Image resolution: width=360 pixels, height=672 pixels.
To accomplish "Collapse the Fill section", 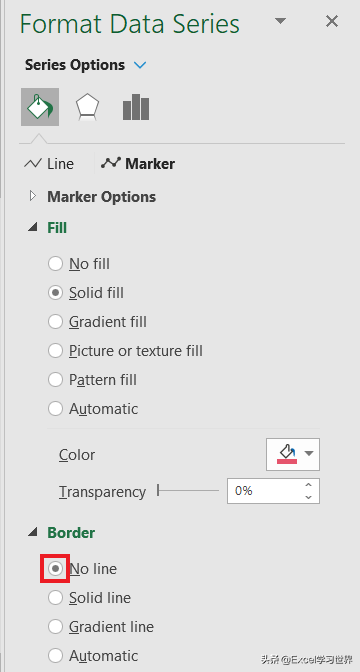I will point(33,228).
